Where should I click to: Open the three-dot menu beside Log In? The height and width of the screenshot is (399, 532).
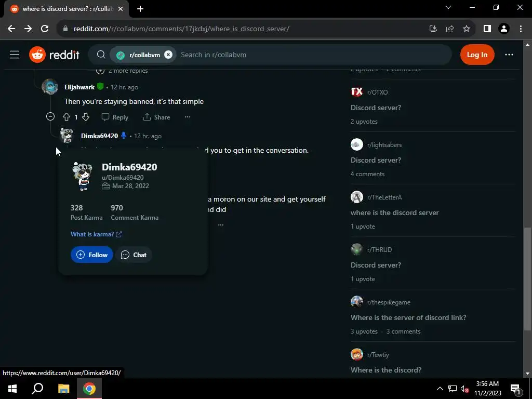509,55
